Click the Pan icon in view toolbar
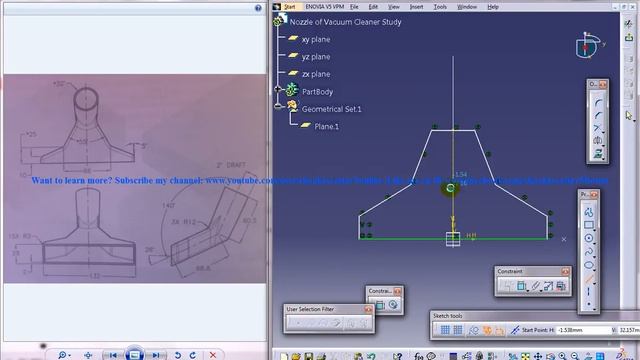The height and width of the screenshot is (360, 640). pos(538,356)
